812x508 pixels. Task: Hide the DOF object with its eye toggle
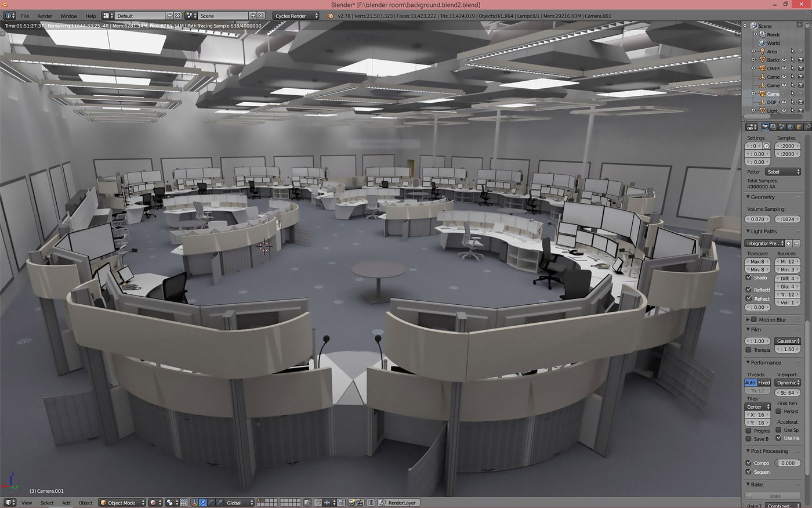click(784, 102)
